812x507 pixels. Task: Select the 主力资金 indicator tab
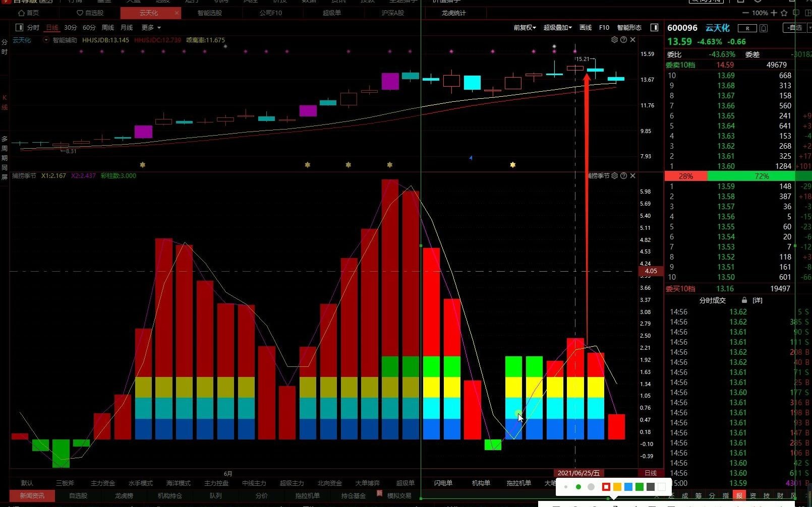point(103,483)
